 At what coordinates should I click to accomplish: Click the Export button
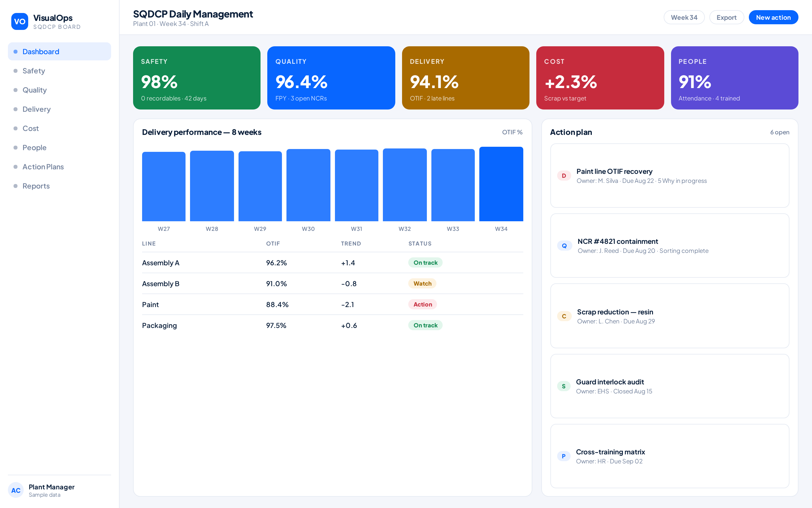pyautogui.click(x=727, y=17)
